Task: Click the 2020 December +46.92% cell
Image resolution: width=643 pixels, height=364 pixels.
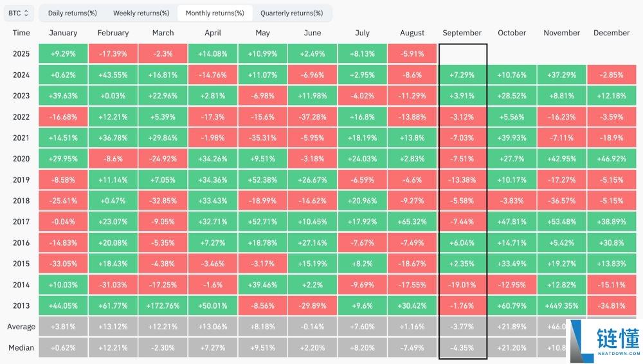Action: [x=611, y=159]
